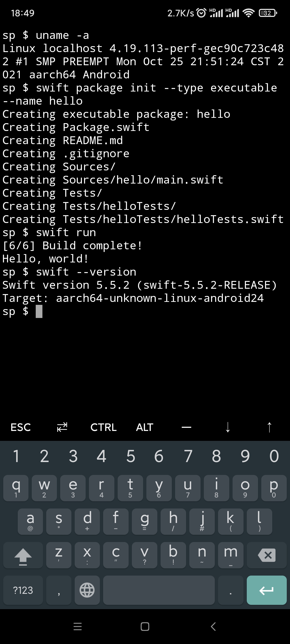Switch keyboard language with the globe icon
Screen dimensions: 290x644
(87, 590)
